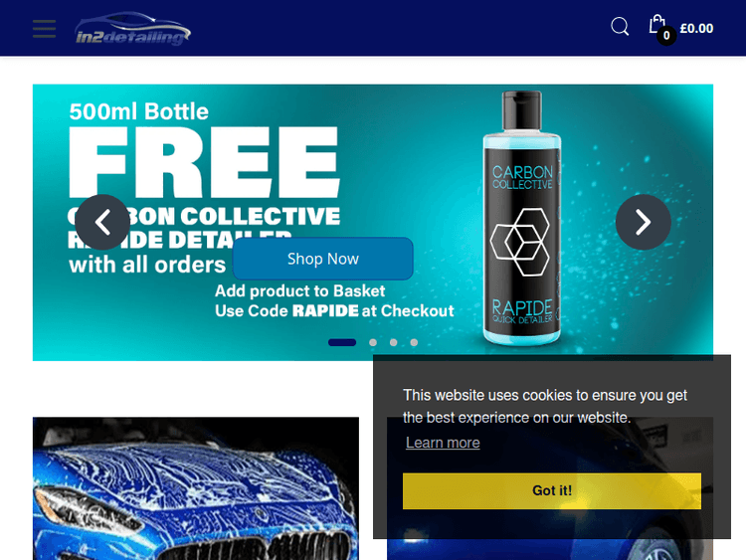746x560 pixels.
Task: Click the basket item count badge
Action: tap(666, 35)
